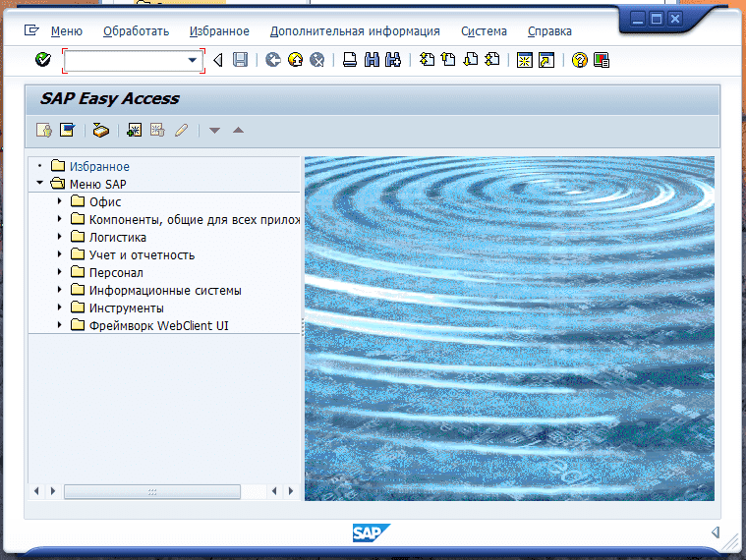The image size is (746, 560).
Task: Click the red Cancel icon
Action: coord(316,60)
